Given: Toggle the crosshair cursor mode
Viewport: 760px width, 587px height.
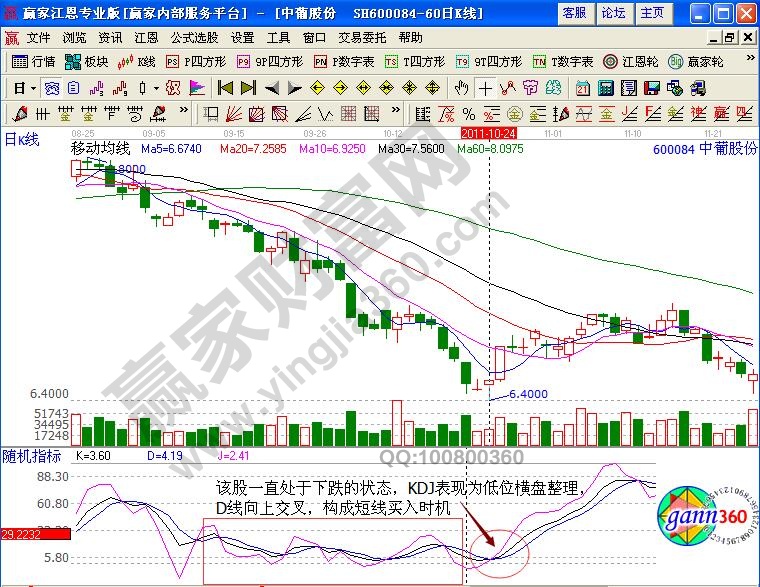Looking at the screenshot, I should (486, 88).
